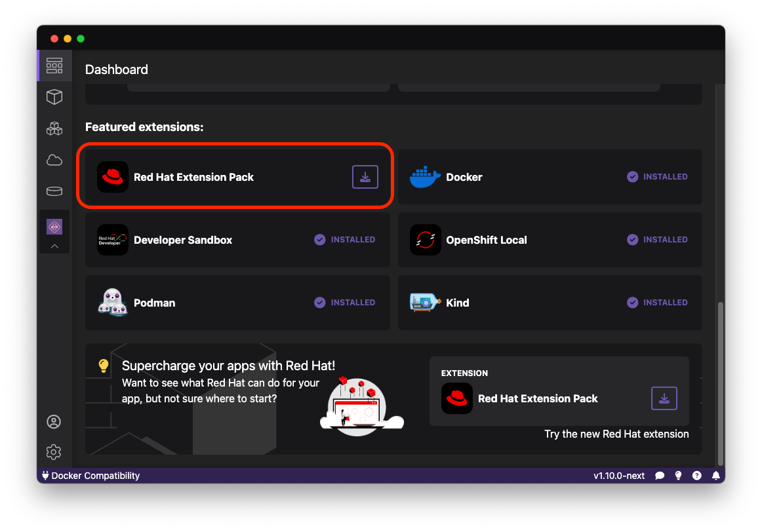Image resolution: width=762 pixels, height=532 pixels.
Task: Click the 'Docker' extension name
Action: (x=464, y=177)
